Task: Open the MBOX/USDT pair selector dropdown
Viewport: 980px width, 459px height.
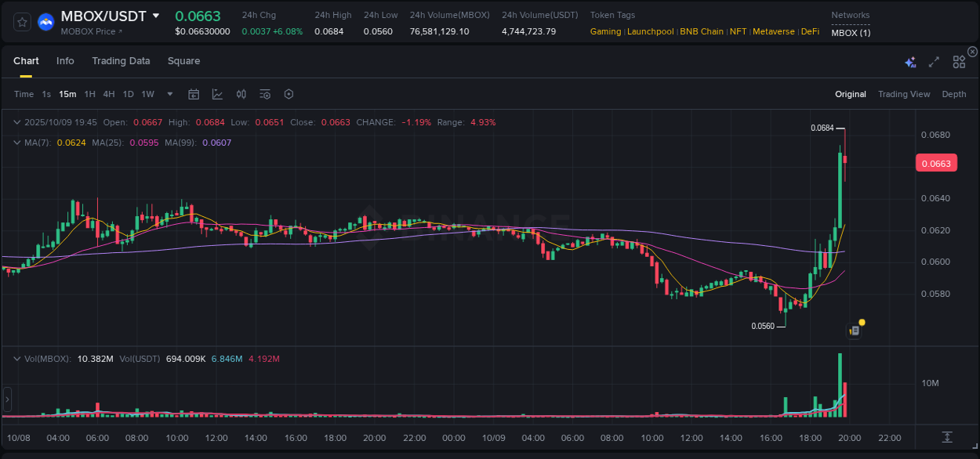Action: pyautogui.click(x=156, y=15)
